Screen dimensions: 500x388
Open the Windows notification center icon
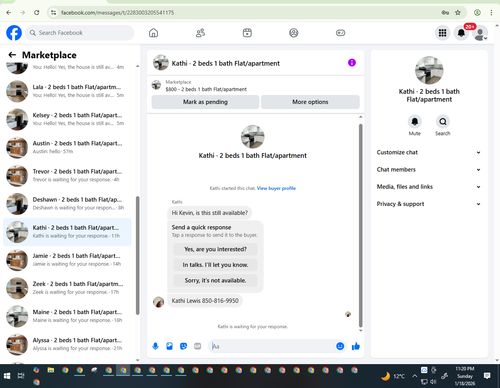(x=487, y=376)
